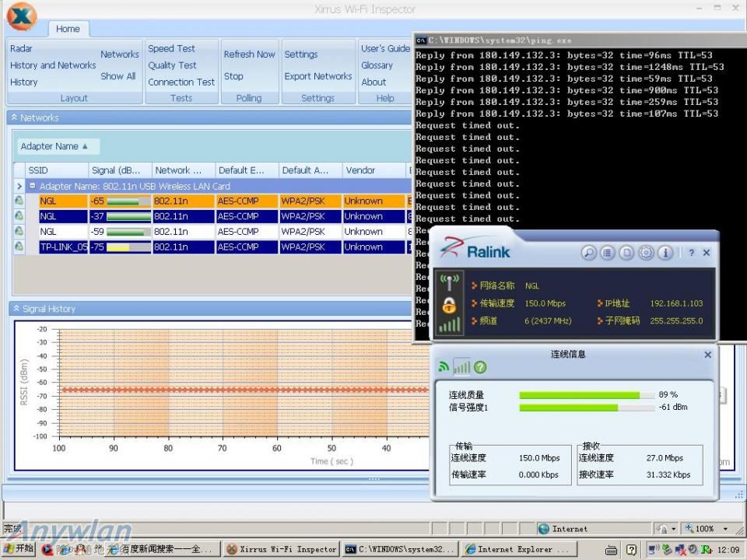Open Settings in the ribbon
The height and width of the screenshot is (560, 747).
[x=301, y=54]
